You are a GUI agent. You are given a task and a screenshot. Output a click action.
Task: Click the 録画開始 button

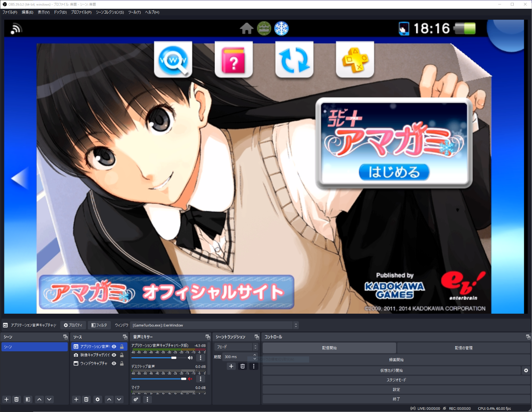pyautogui.click(x=396, y=360)
